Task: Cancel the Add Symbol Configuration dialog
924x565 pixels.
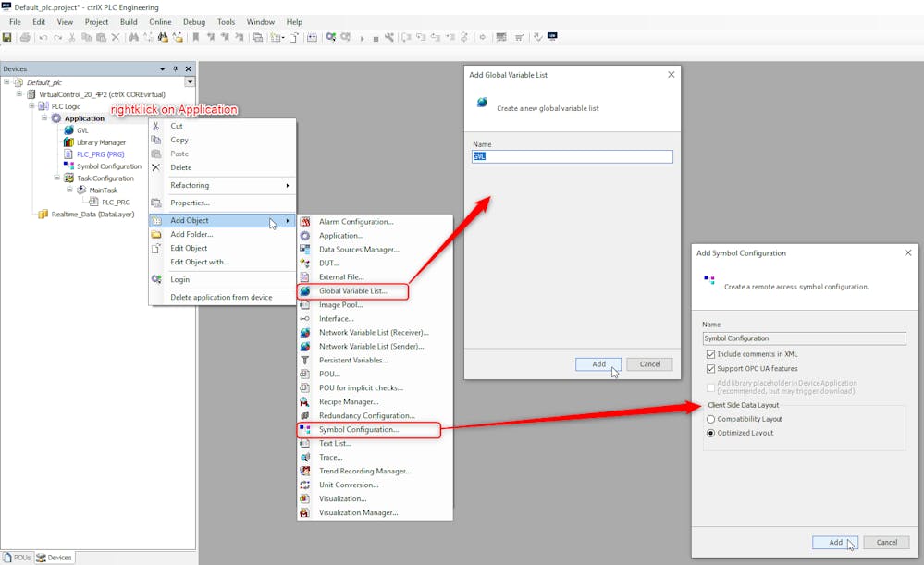Action: pos(886,542)
